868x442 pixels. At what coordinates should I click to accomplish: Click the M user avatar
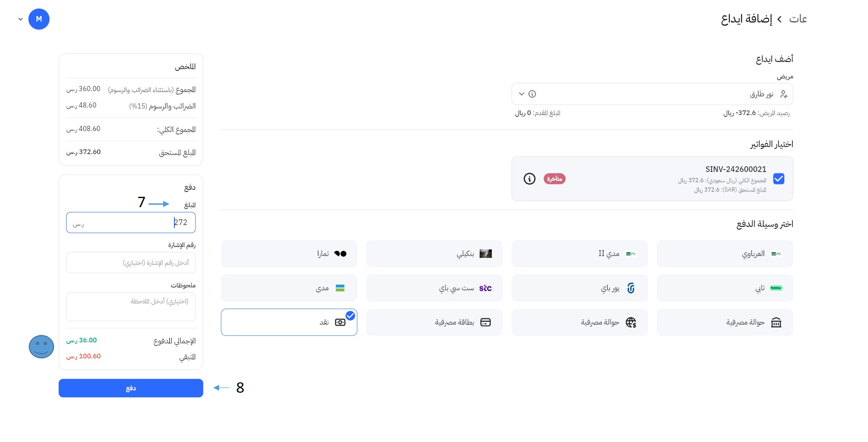click(x=39, y=19)
